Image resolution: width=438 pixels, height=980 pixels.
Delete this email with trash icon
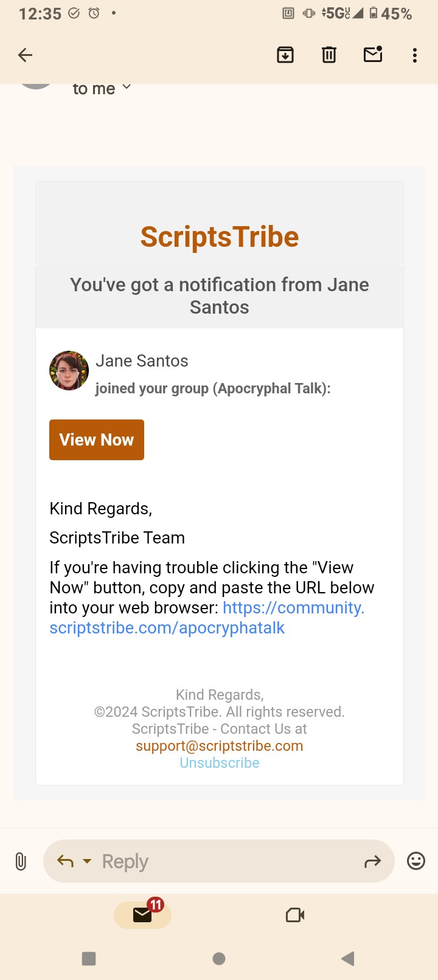(x=329, y=55)
